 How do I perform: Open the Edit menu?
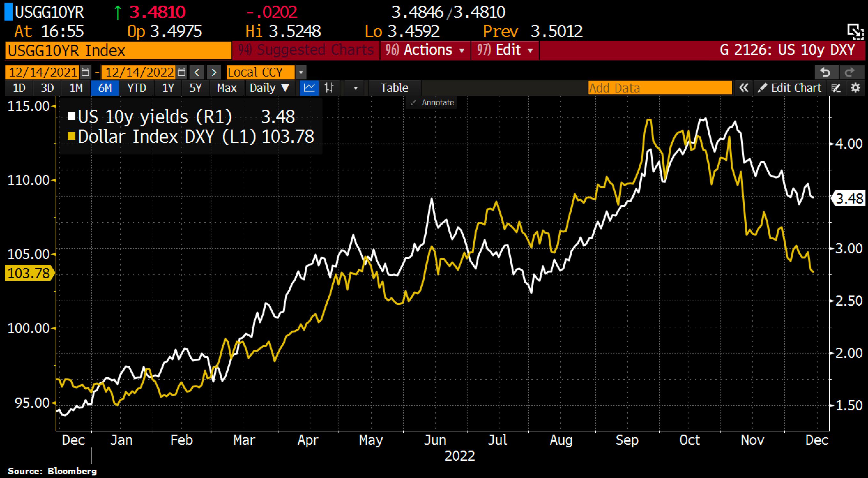505,50
